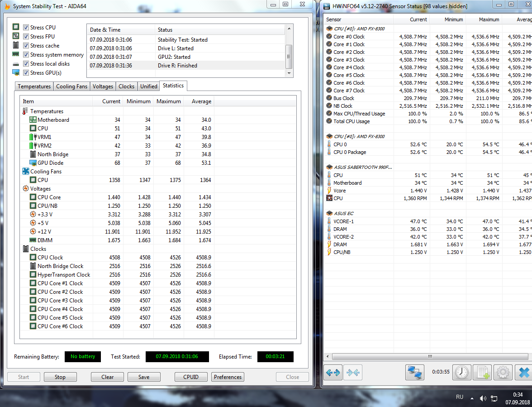Click the GPU Diode row icon

pos(33,163)
